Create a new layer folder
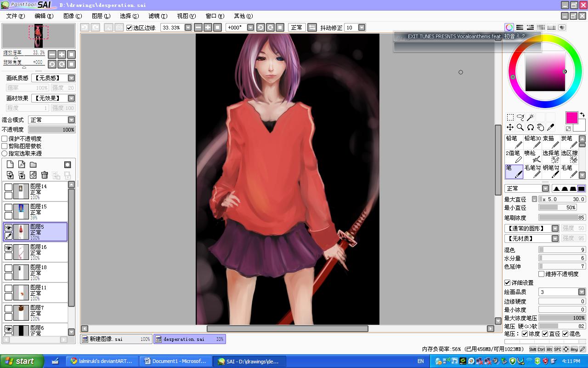The image size is (588, 368). point(33,165)
